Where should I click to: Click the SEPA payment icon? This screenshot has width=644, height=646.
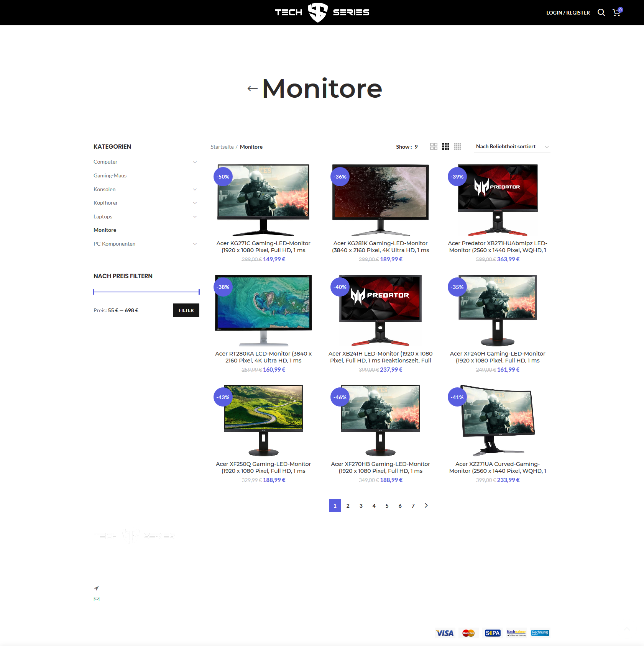tap(493, 633)
